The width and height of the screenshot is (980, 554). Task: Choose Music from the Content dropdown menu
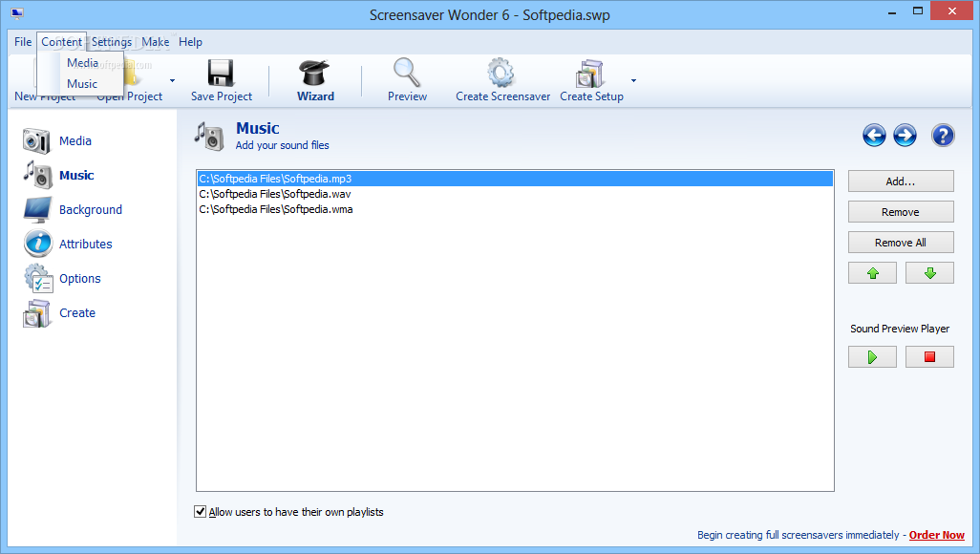(x=82, y=84)
